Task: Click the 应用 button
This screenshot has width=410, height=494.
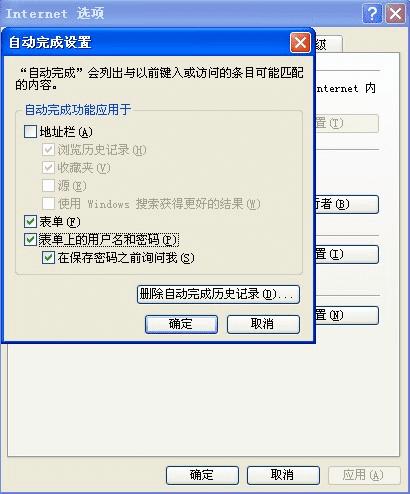Action: (364, 475)
